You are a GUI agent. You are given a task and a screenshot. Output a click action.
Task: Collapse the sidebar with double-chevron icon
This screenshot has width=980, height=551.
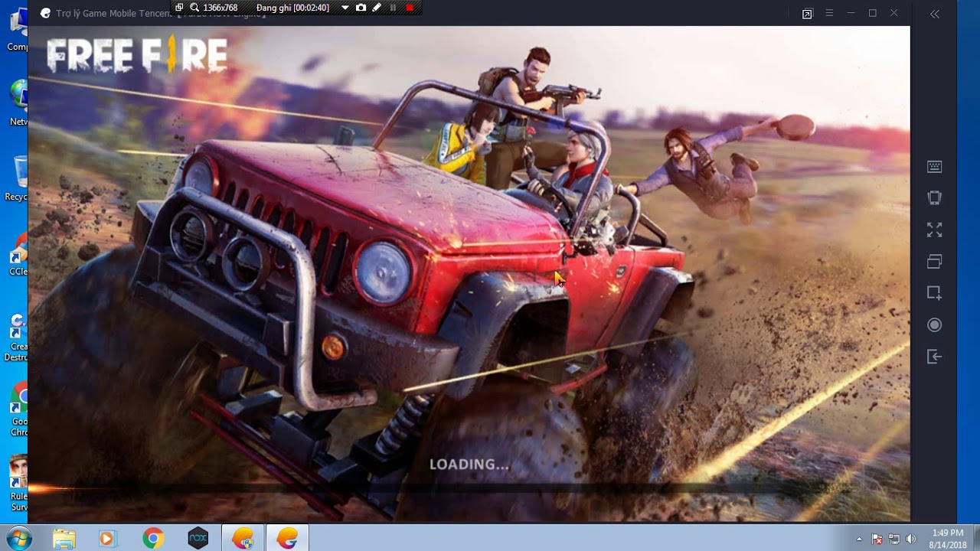(x=935, y=14)
